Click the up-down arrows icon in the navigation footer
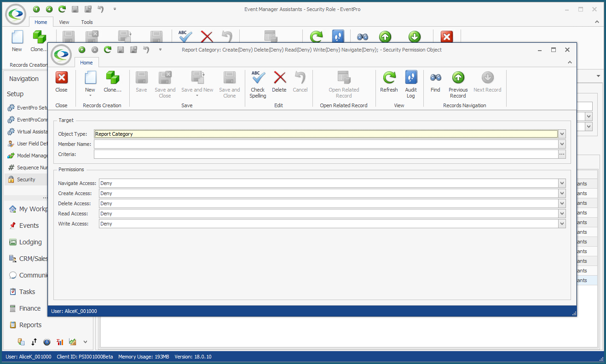 [34, 342]
